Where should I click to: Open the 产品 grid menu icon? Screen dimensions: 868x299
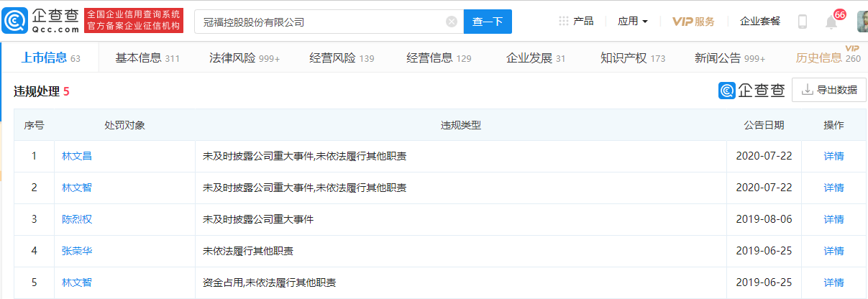click(x=564, y=22)
